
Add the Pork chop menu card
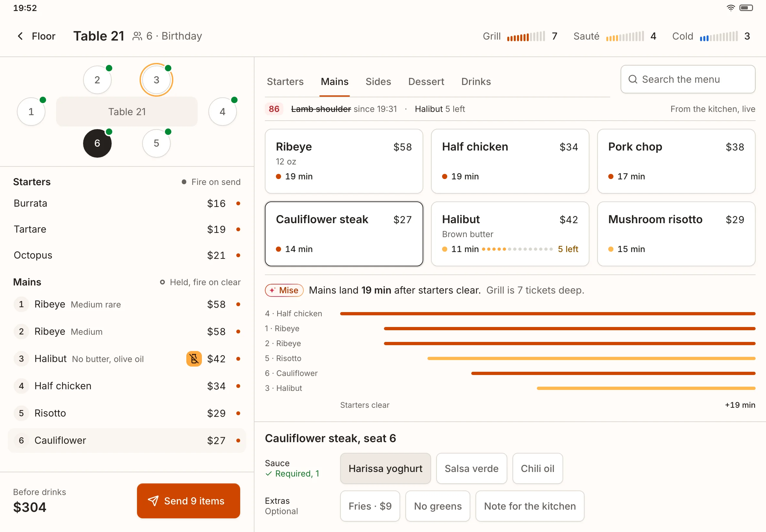tap(676, 161)
